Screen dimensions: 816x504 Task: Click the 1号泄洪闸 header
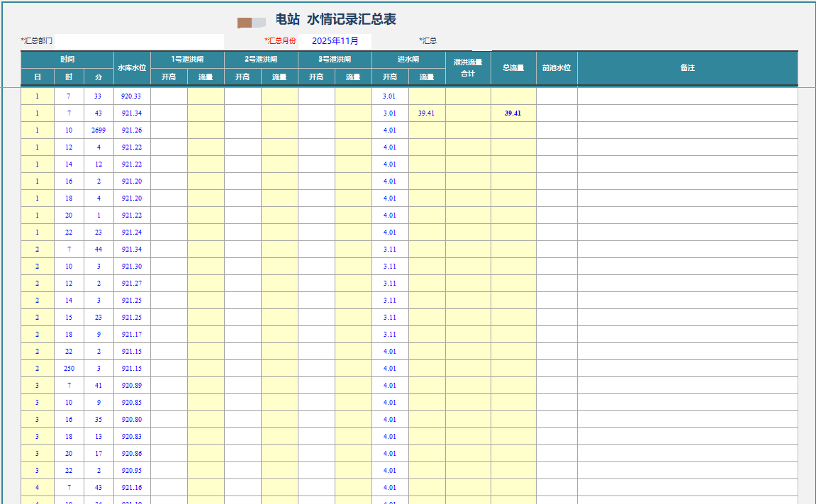[187, 60]
